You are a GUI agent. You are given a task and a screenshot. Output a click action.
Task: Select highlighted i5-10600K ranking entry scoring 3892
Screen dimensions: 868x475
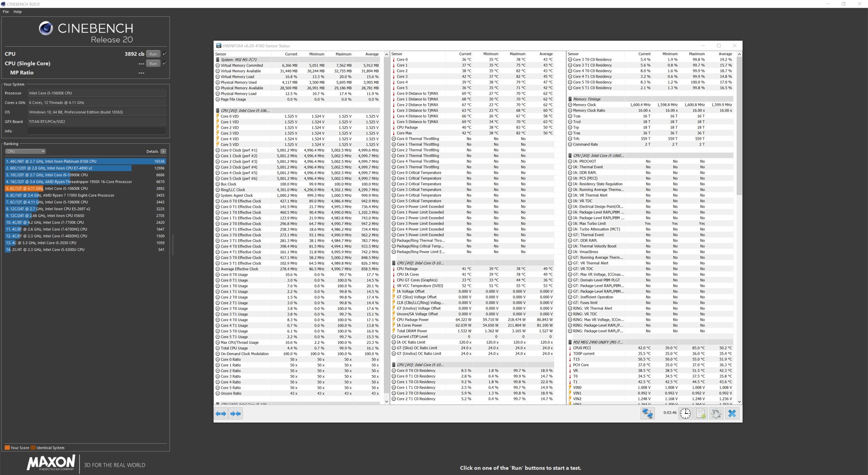[x=85, y=189]
